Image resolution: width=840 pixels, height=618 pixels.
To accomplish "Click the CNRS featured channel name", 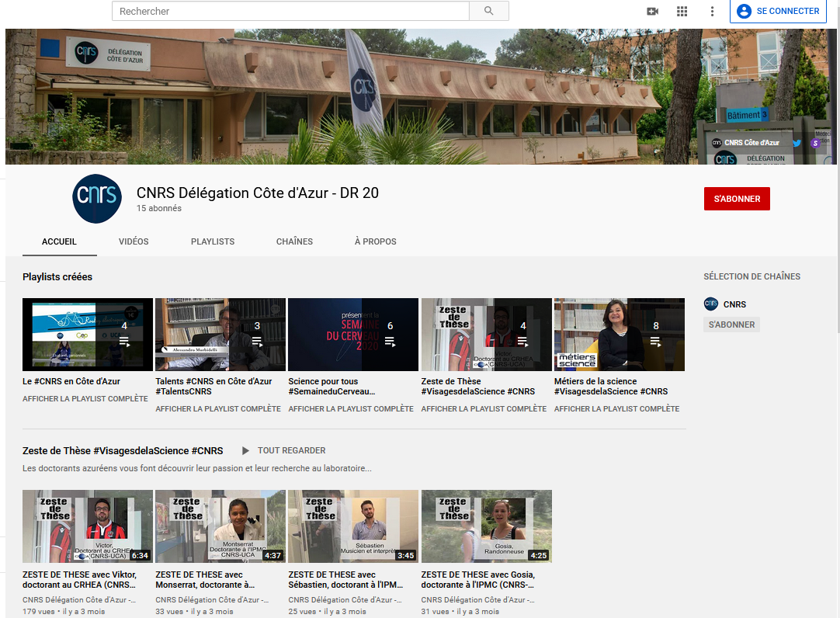I will [x=734, y=304].
